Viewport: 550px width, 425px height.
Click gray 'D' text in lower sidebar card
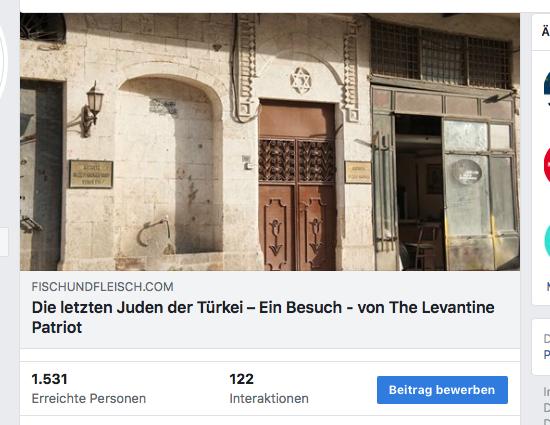(547, 339)
